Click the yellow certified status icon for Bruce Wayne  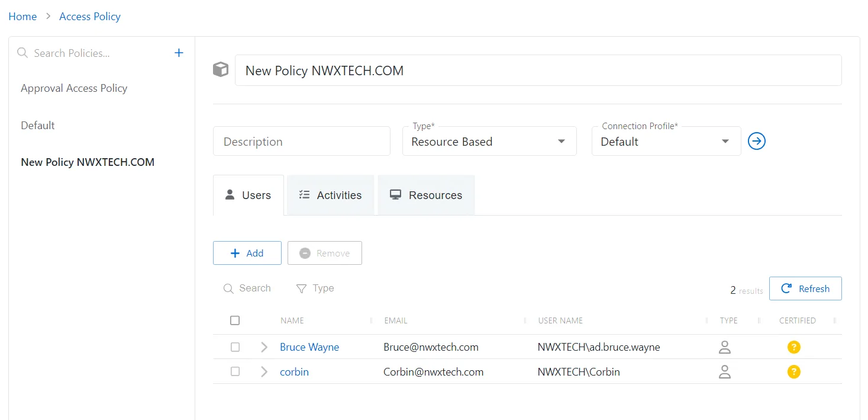tap(794, 347)
